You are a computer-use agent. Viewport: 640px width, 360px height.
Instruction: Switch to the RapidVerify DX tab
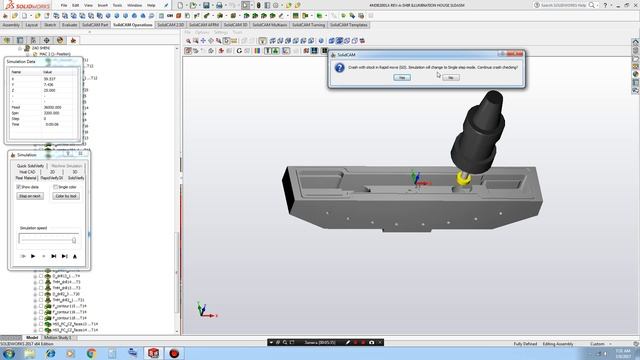pos(52,178)
